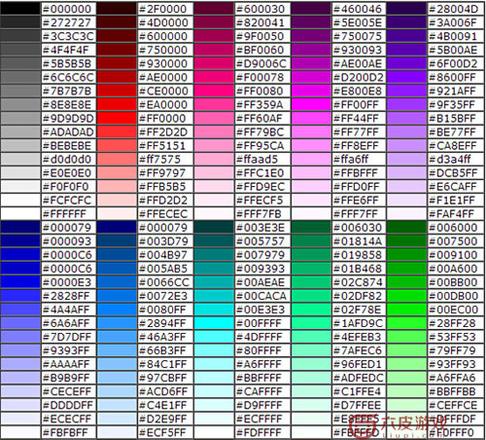Click the mint #02F78E swatch
This screenshot has height=440, width=486.
(x=311, y=310)
